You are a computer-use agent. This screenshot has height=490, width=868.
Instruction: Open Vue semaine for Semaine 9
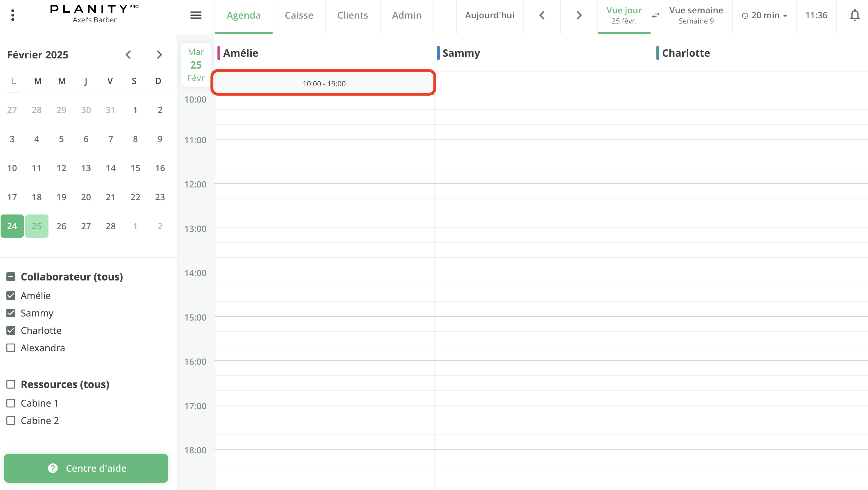pyautogui.click(x=696, y=15)
